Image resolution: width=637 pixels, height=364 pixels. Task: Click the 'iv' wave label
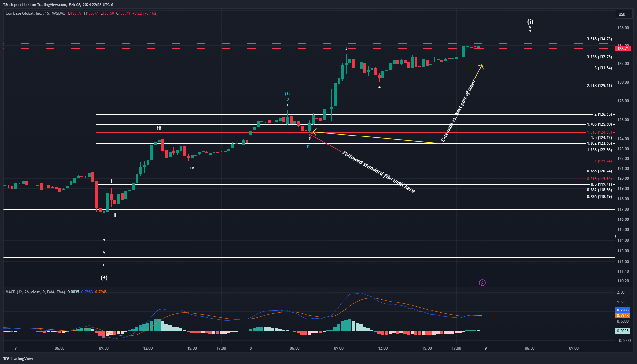tap(192, 168)
